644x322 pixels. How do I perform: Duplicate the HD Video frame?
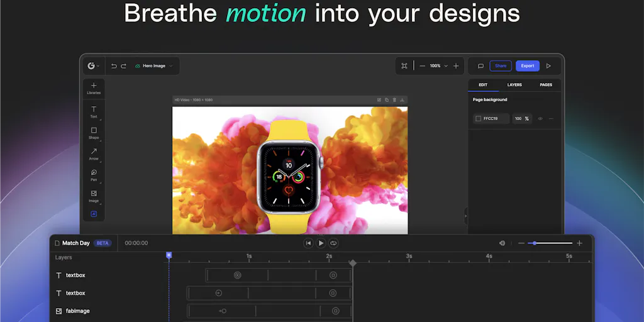click(x=387, y=100)
